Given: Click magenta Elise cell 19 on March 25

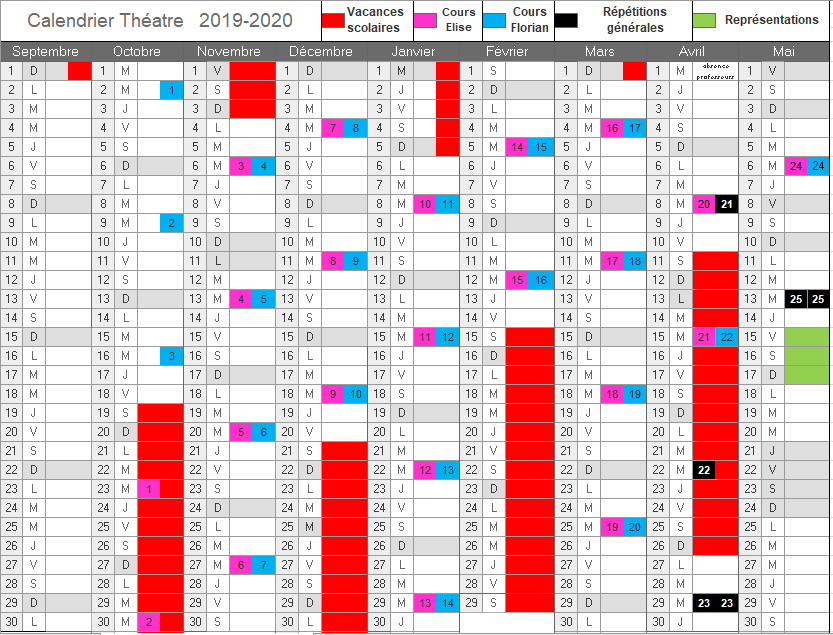Looking at the screenshot, I should click(x=611, y=527).
